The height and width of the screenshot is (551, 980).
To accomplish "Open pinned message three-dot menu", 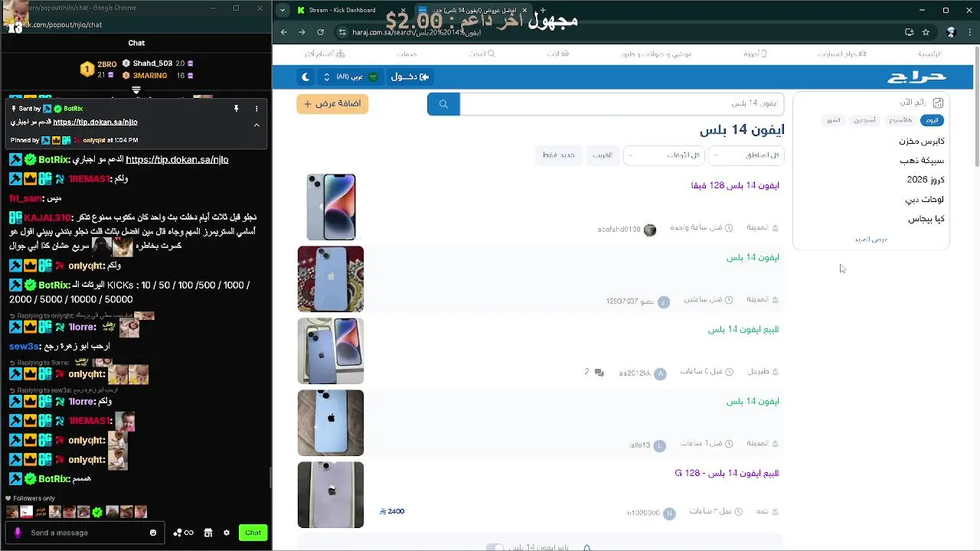I will point(256,109).
